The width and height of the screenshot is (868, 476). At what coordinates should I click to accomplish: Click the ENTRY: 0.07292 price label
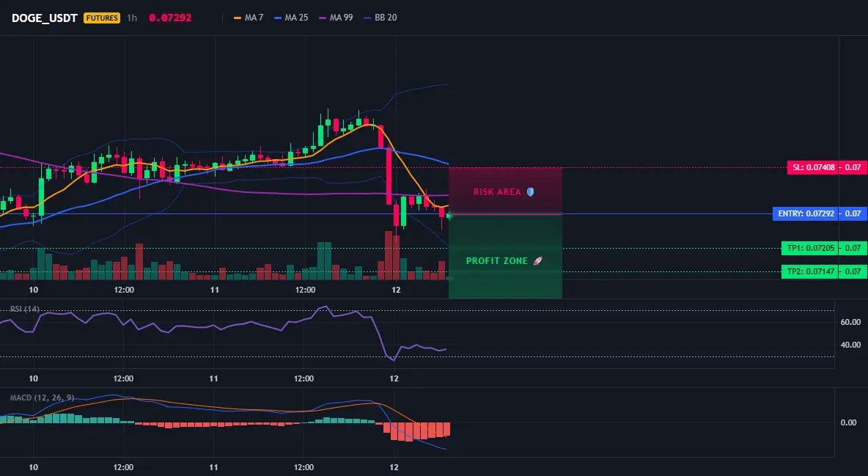click(805, 214)
